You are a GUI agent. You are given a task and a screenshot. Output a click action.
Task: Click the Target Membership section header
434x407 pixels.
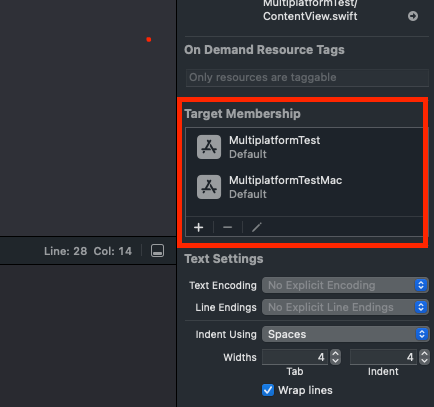click(x=242, y=114)
